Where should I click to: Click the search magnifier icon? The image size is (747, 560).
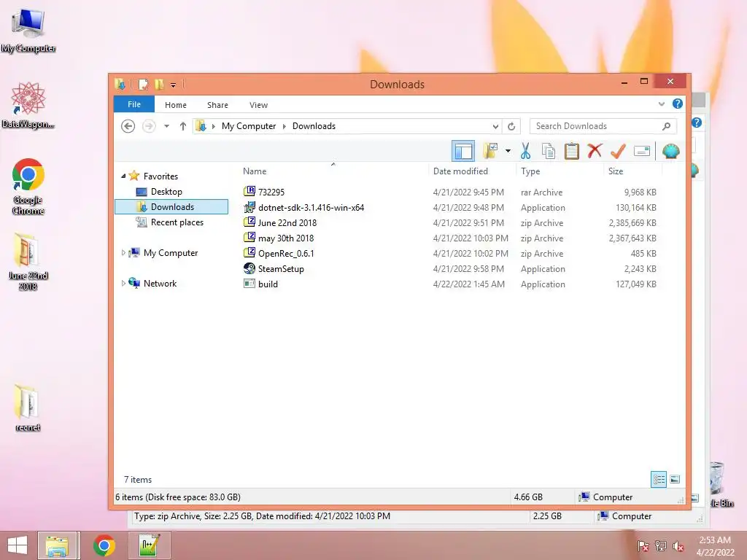pos(667,126)
